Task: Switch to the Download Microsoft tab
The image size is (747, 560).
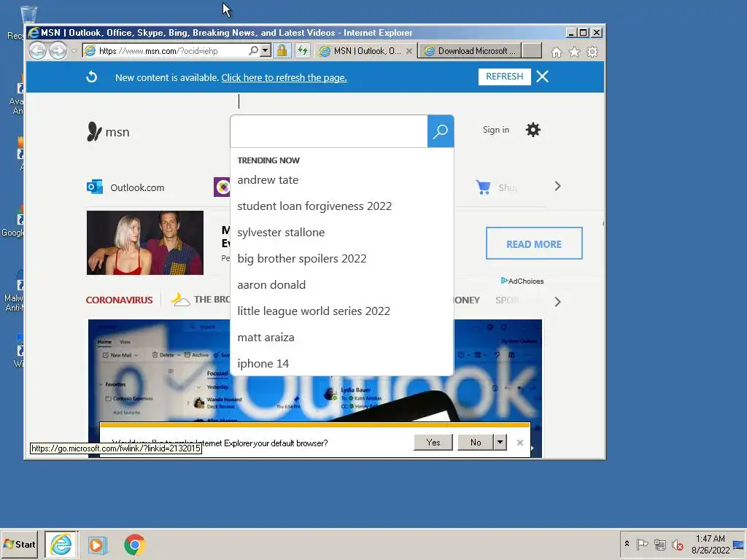Action: point(469,51)
